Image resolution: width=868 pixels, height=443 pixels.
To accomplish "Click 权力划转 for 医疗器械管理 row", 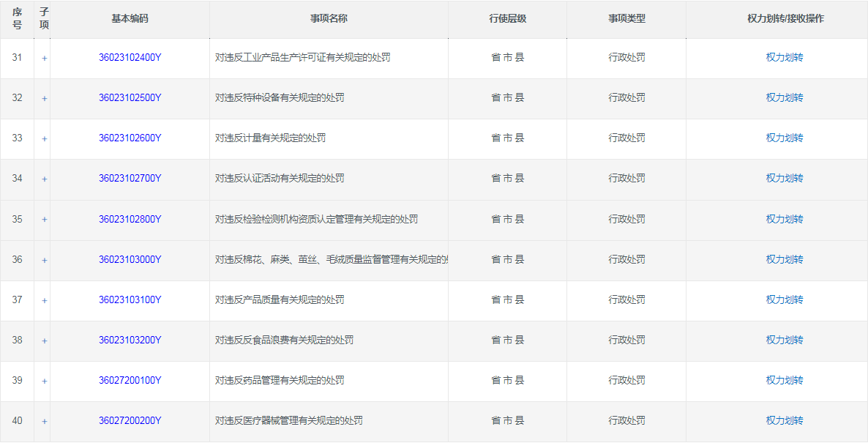I will [x=784, y=420].
